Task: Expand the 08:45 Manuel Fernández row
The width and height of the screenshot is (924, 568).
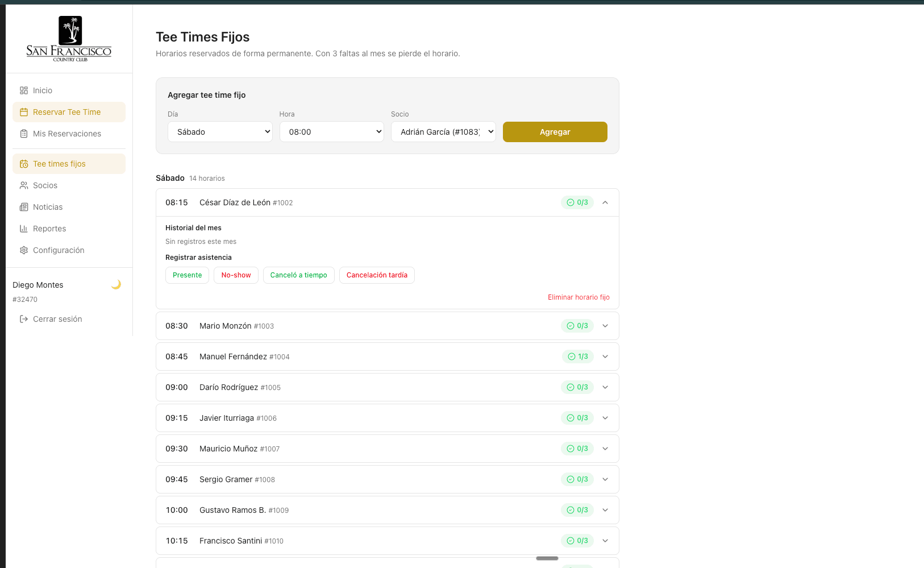Action: (605, 356)
